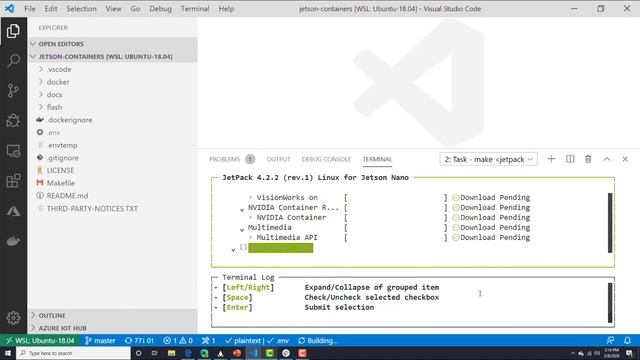Expand the flash folder

click(113, 107)
